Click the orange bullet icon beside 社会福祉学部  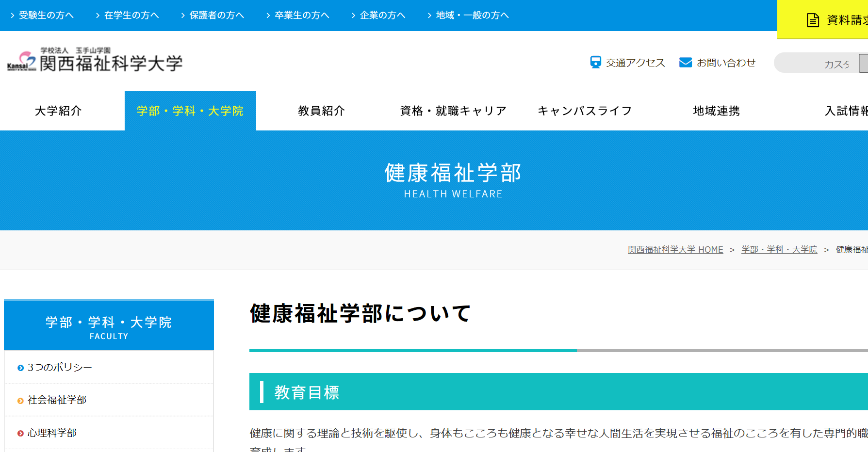click(x=20, y=401)
